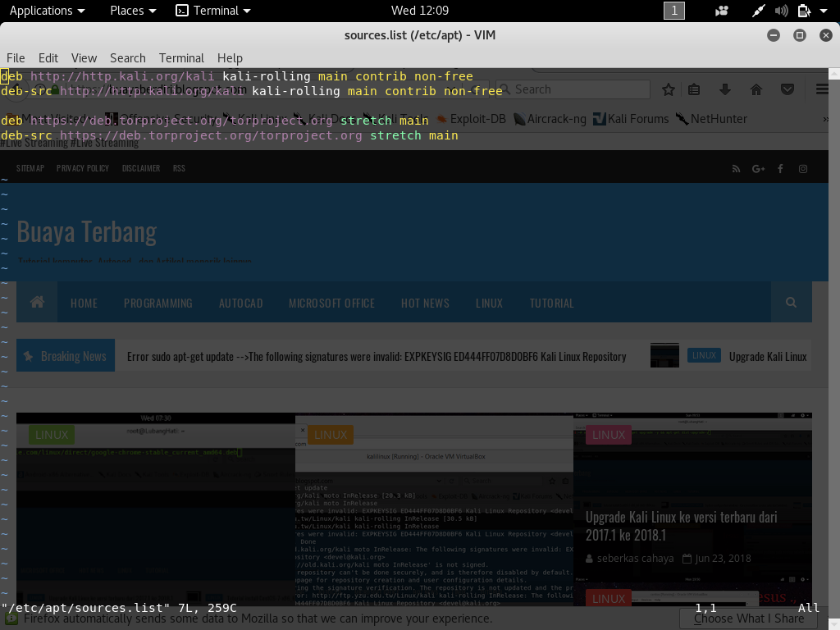Click PRIVACY POLICY link on blog page
This screenshot has height=630, width=840.
[x=83, y=168]
